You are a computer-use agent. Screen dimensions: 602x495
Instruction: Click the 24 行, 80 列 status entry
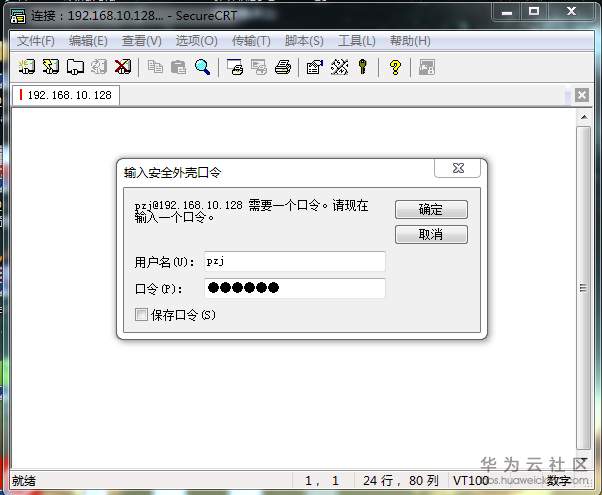coord(401,480)
